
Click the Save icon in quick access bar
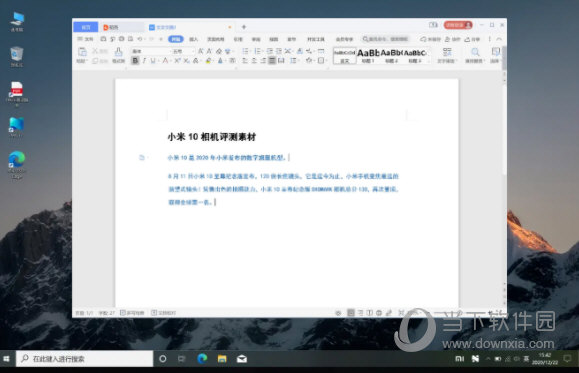pos(103,39)
